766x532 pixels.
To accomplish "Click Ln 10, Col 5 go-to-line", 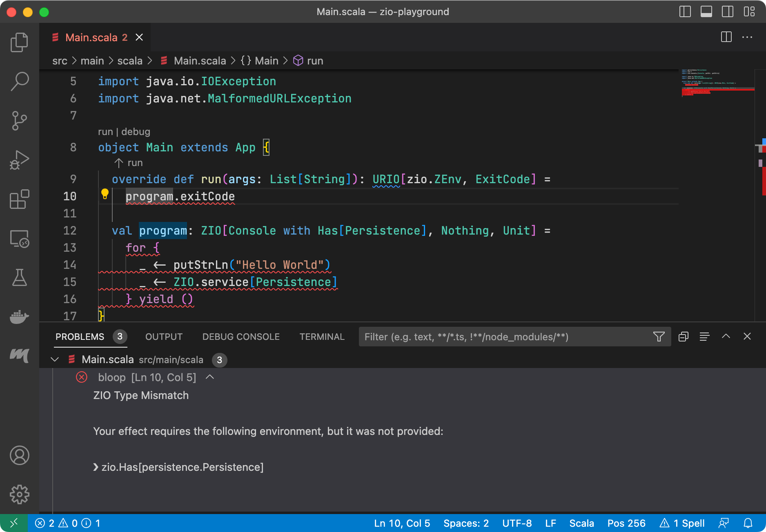I will click(402, 523).
